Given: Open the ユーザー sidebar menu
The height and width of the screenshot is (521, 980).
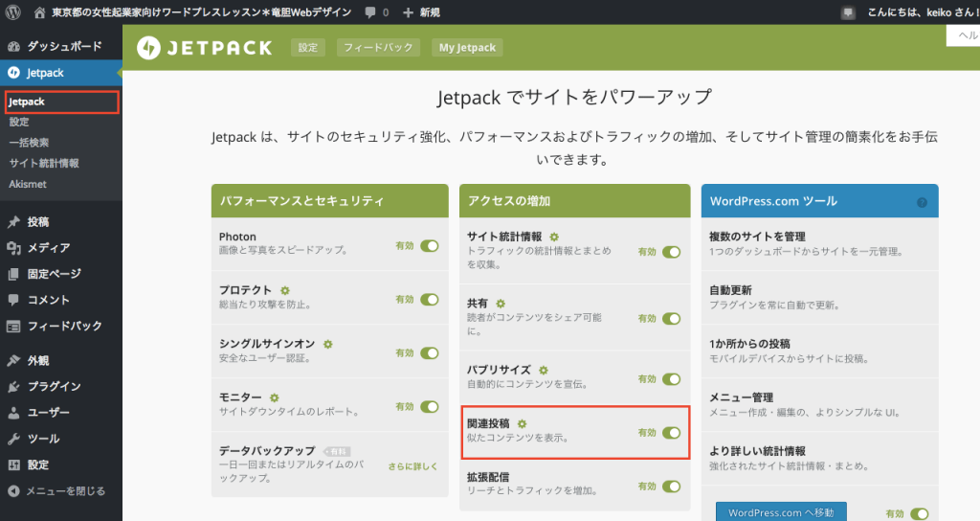Looking at the screenshot, I should [x=61, y=413].
